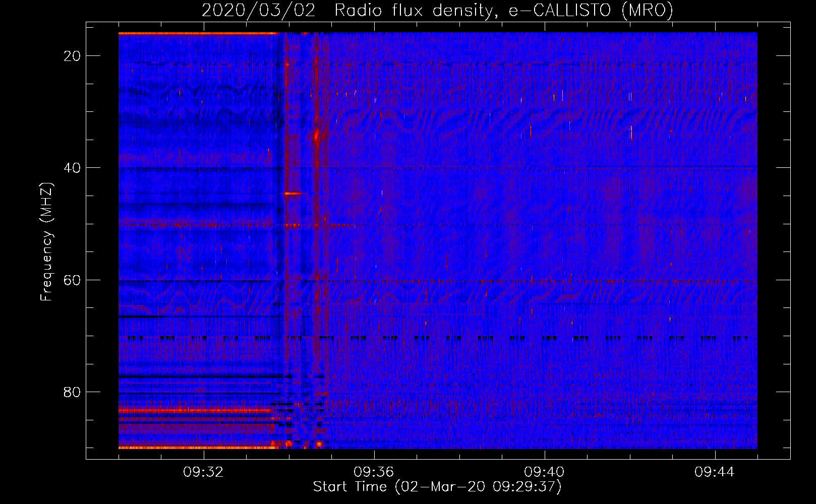Click the 09:32 time tick label
The width and height of the screenshot is (816, 504).
(x=203, y=472)
